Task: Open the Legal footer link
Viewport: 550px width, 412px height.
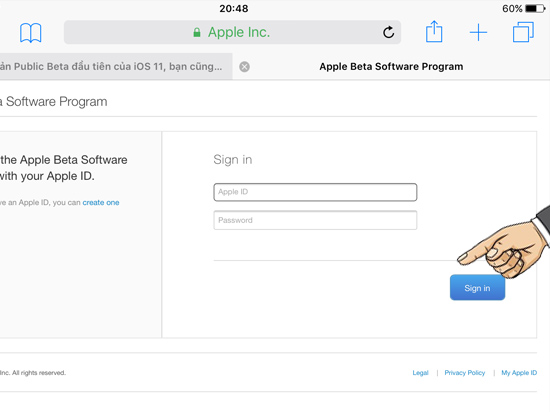Action: (420, 373)
